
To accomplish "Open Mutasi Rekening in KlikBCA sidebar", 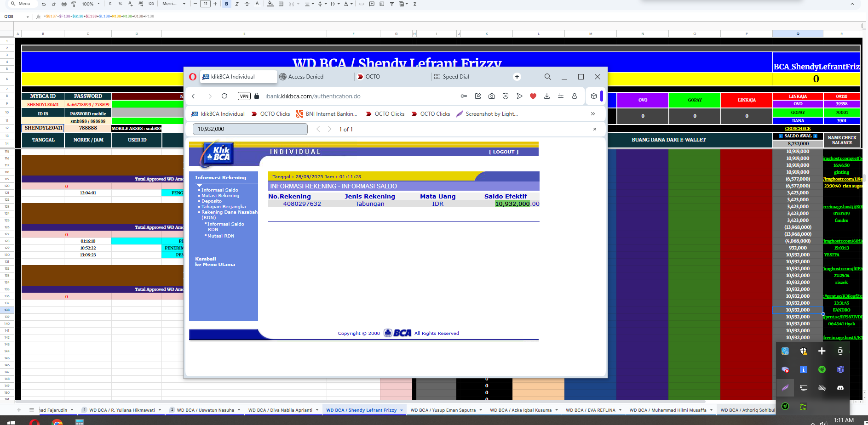I will 220,195.
